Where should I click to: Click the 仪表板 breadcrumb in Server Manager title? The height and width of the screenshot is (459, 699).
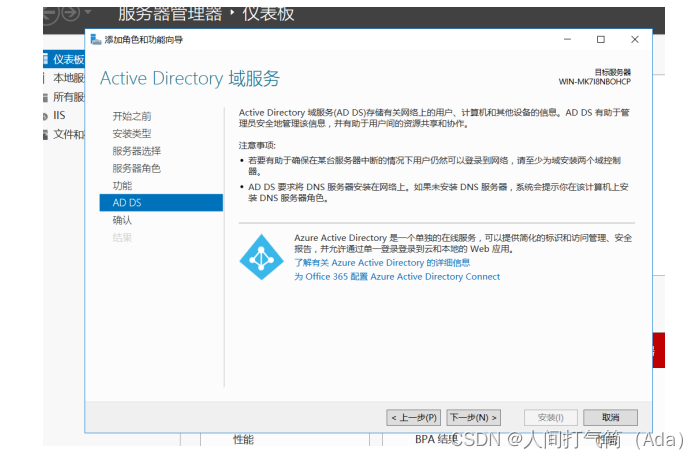(x=268, y=14)
